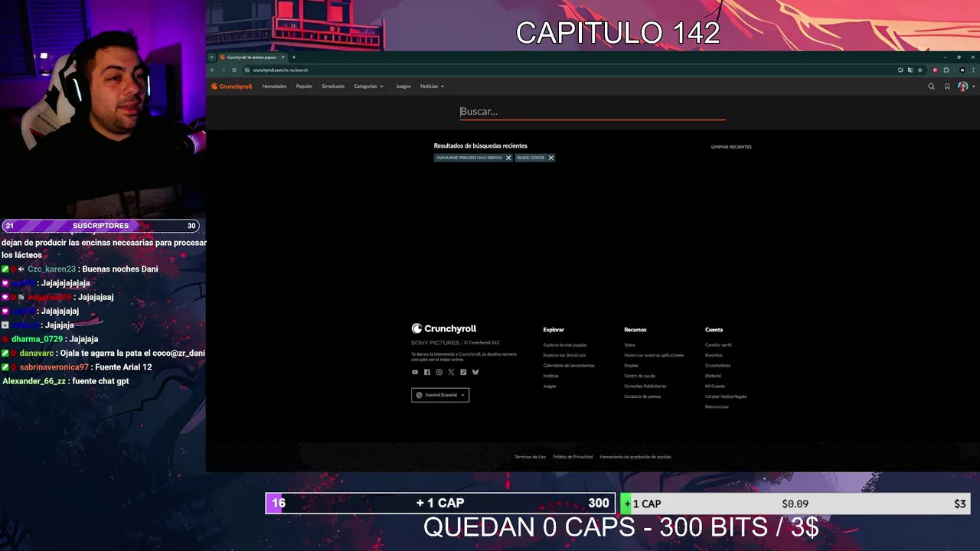Open the Chrome three-dot menu
This screenshot has height=551, width=980.
tap(974, 70)
